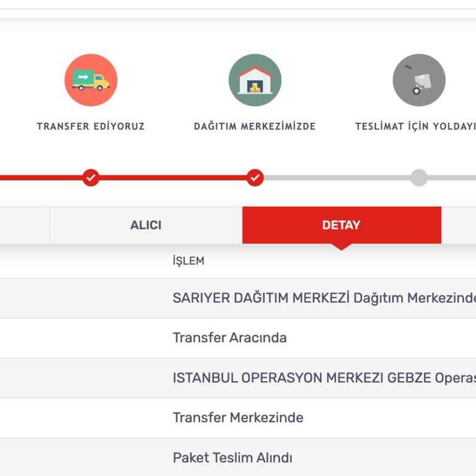Screen dimensions: 476x476
Task: Click the İŞLEM column header
Action: coord(188,261)
